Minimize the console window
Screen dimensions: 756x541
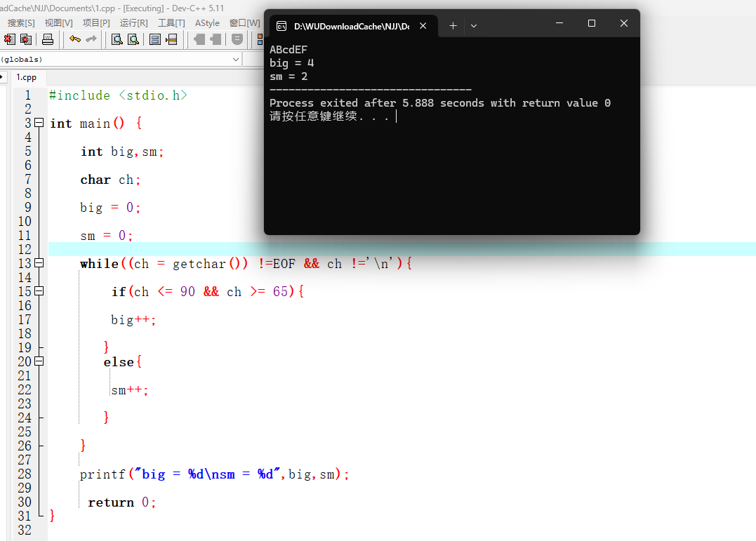point(559,23)
